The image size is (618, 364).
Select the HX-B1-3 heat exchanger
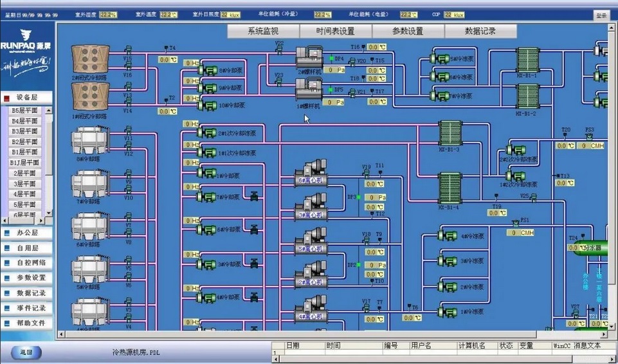(450, 133)
